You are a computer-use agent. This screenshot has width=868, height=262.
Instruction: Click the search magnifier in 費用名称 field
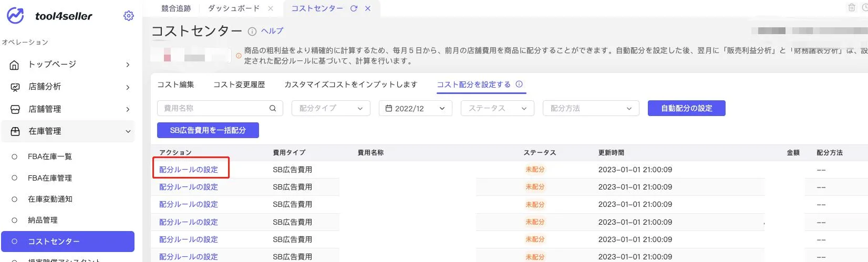point(273,108)
